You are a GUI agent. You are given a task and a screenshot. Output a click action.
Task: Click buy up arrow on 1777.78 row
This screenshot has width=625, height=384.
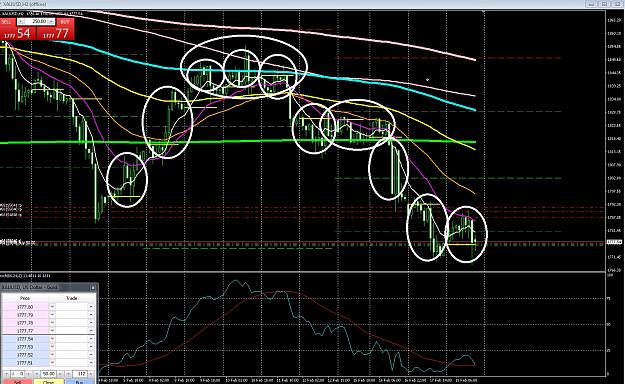tap(91, 323)
